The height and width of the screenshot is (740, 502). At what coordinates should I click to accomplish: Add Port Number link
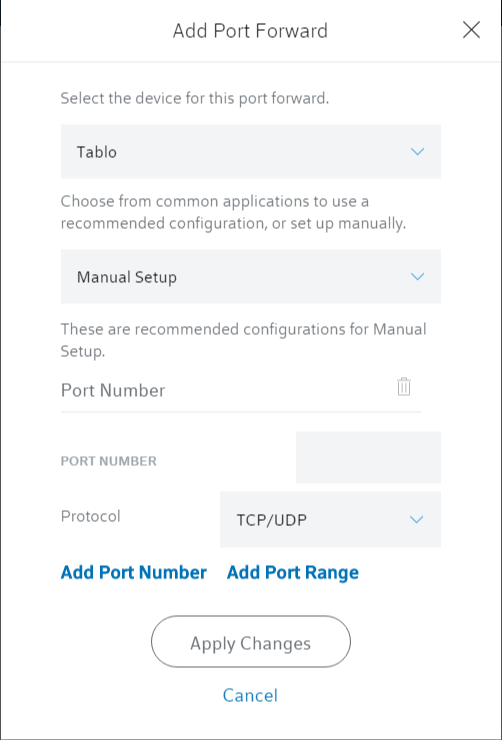[x=134, y=572]
